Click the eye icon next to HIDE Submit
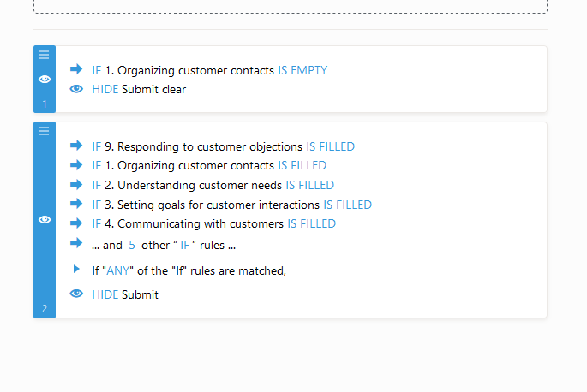The width and height of the screenshot is (587, 392). [x=76, y=294]
